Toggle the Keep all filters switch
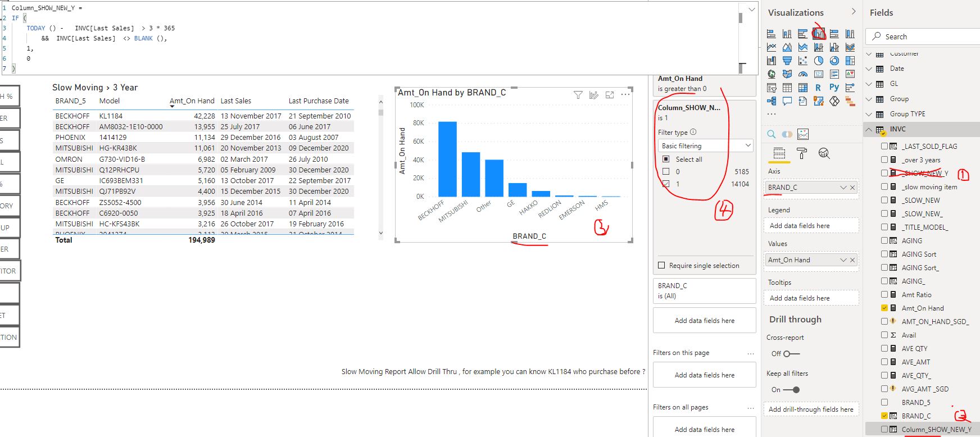 tap(791, 390)
